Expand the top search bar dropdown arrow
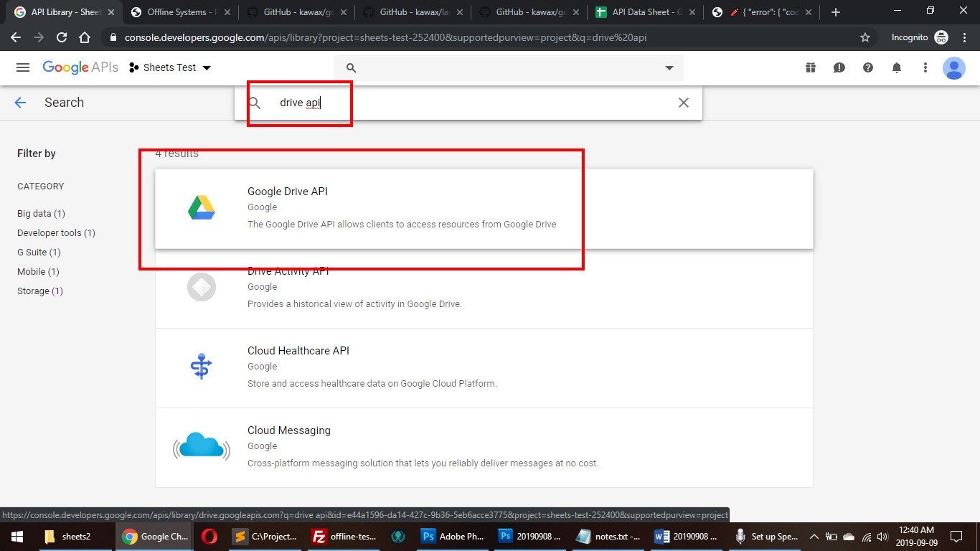980x551 pixels. (669, 68)
